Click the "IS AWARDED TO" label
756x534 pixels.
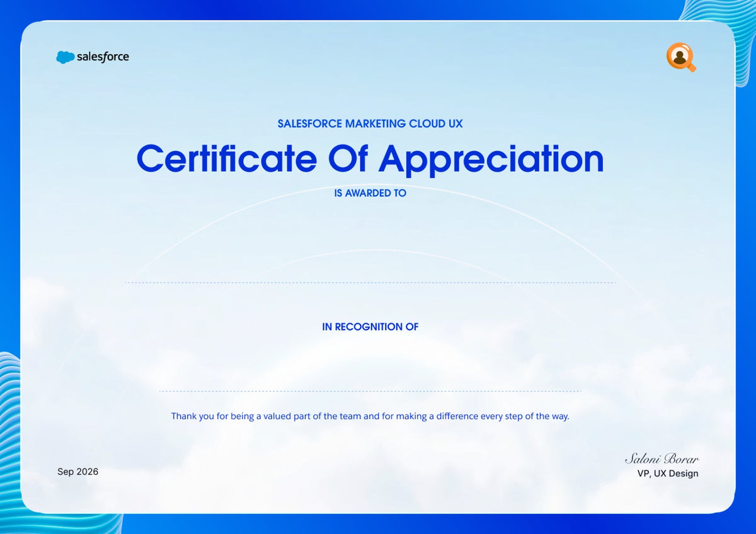(x=370, y=193)
